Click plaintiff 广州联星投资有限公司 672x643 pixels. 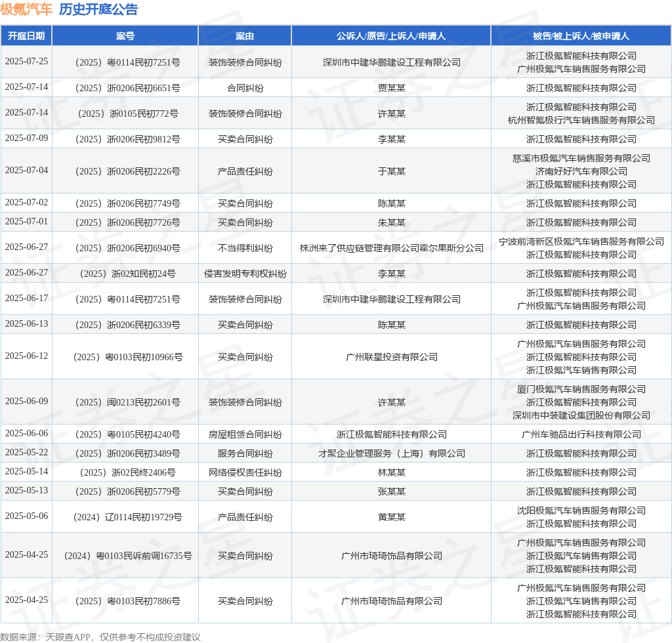coord(392,358)
